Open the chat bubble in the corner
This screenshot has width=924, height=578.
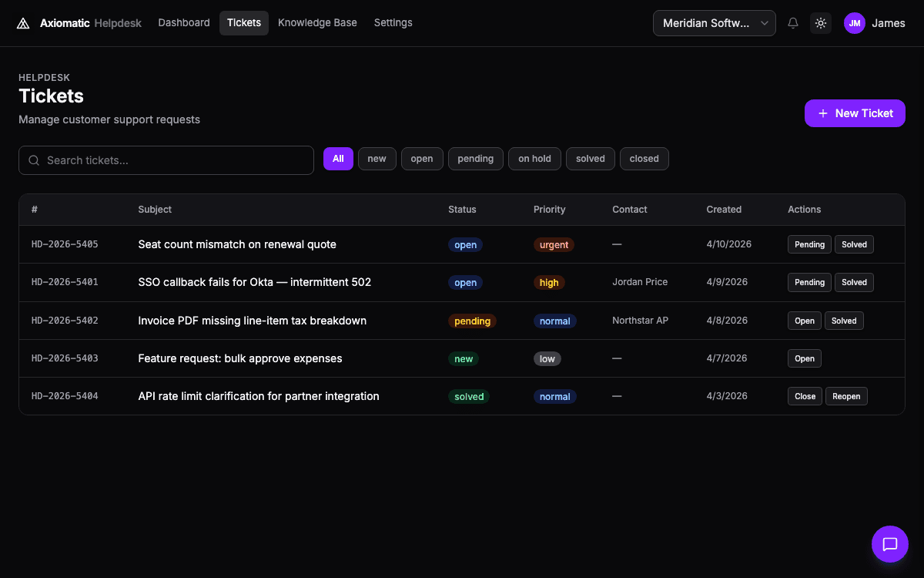pyautogui.click(x=890, y=544)
